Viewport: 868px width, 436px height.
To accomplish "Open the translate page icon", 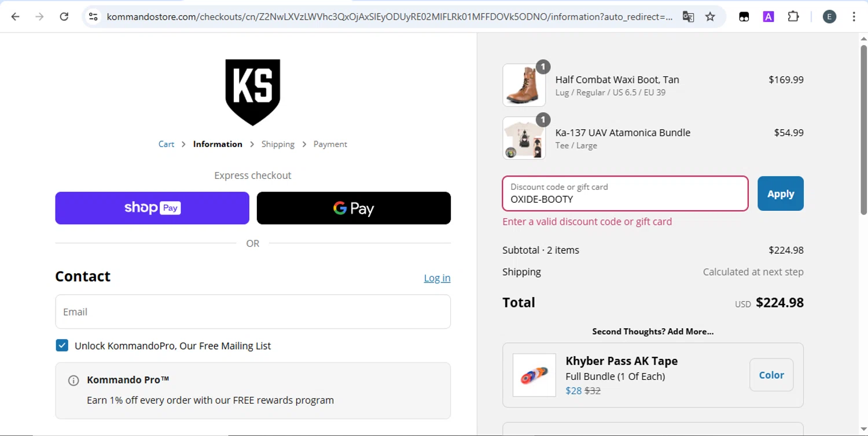I will tap(688, 17).
